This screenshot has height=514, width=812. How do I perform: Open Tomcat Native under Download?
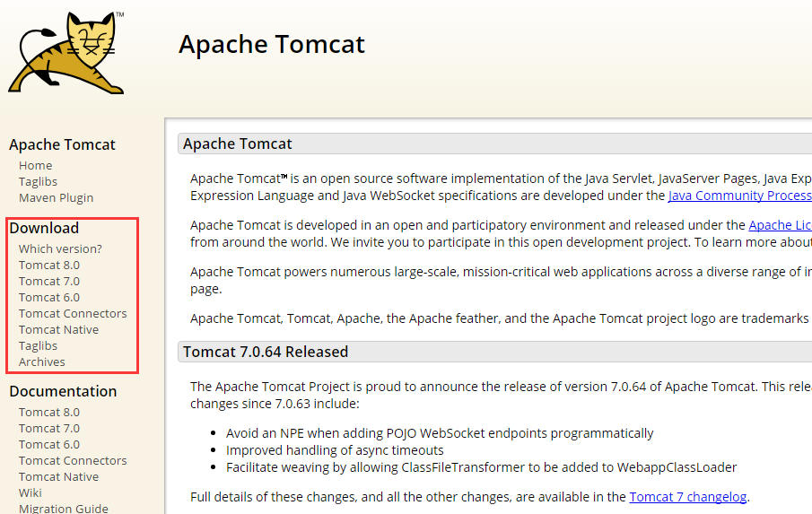[58, 330]
